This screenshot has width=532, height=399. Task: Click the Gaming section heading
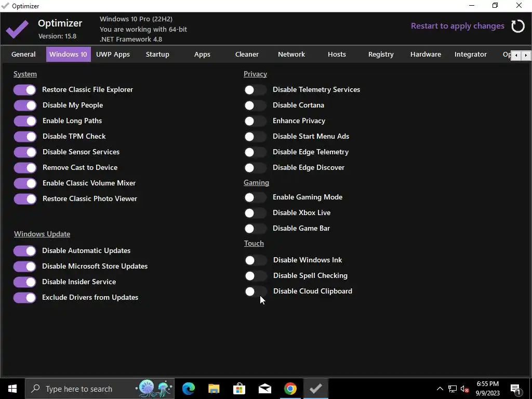(256, 182)
